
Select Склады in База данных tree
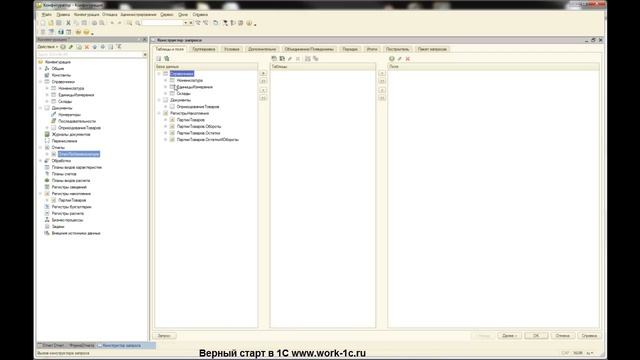pos(184,93)
